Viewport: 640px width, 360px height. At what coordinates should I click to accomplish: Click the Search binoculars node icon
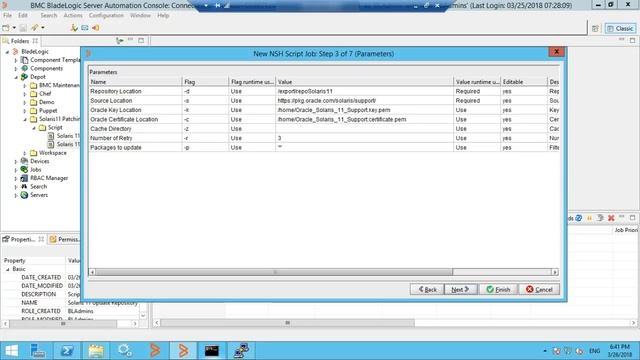[x=24, y=187]
